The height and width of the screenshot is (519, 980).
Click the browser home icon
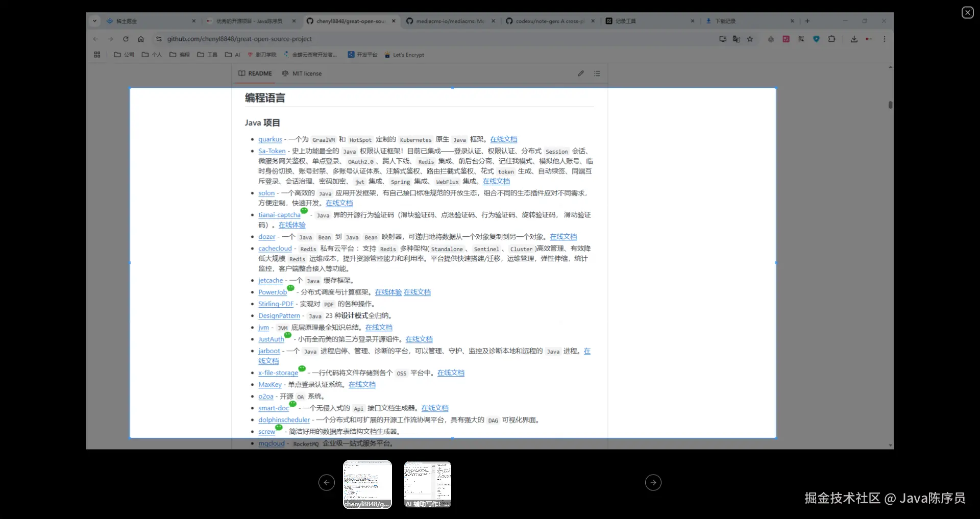click(x=141, y=39)
